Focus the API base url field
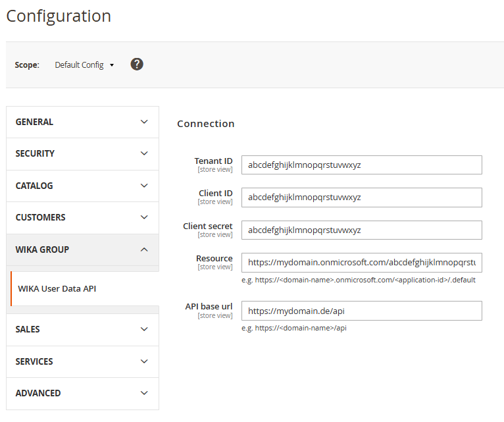504x422 pixels. click(361, 310)
